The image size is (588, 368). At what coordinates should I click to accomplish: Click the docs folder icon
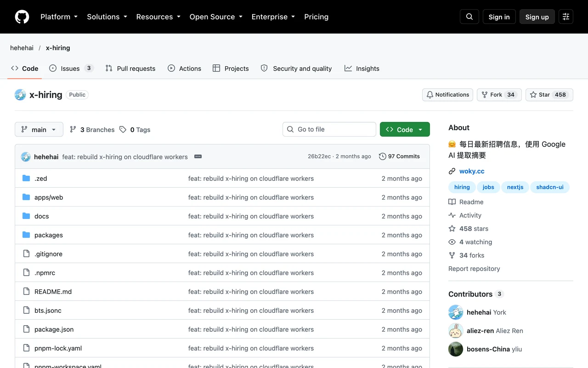click(x=26, y=216)
